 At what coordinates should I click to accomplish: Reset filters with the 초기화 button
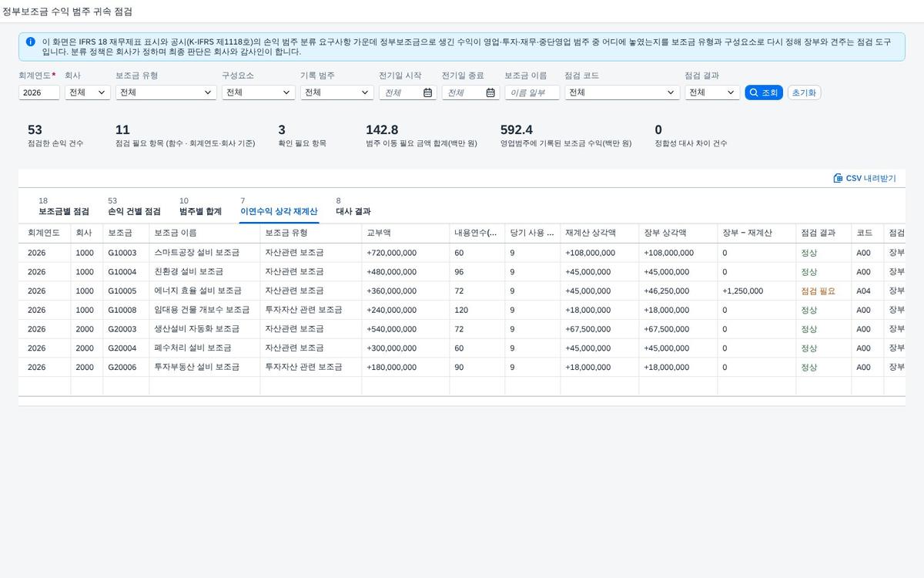coord(804,92)
